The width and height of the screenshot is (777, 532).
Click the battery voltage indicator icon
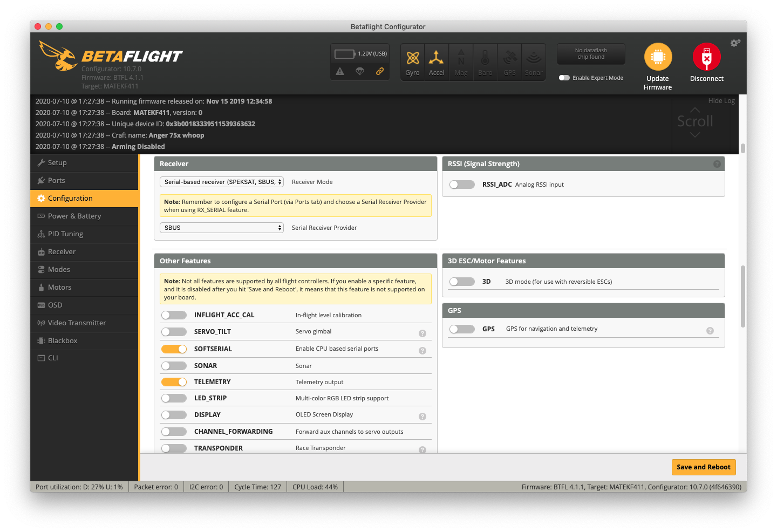[345, 54]
